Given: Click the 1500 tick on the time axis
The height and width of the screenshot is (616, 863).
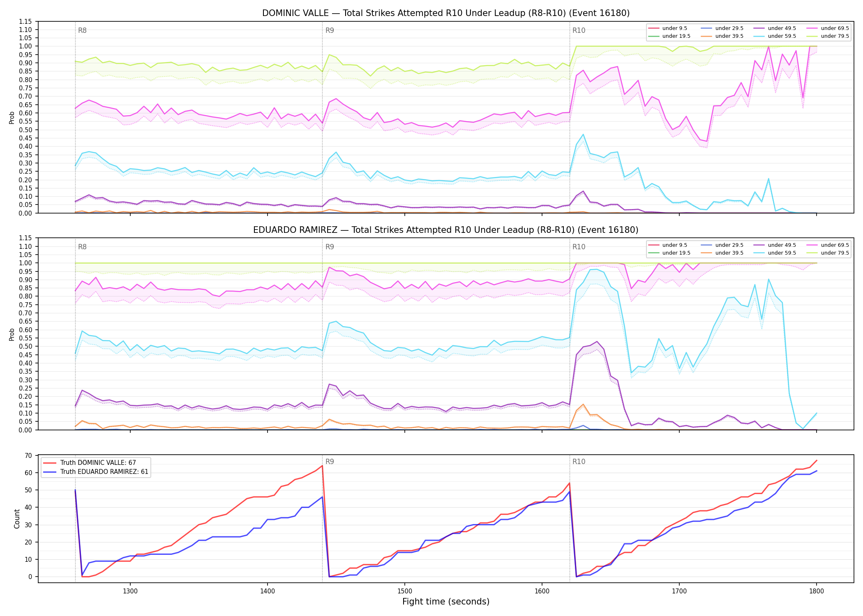Looking at the screenshot, I should click(405, 591).
